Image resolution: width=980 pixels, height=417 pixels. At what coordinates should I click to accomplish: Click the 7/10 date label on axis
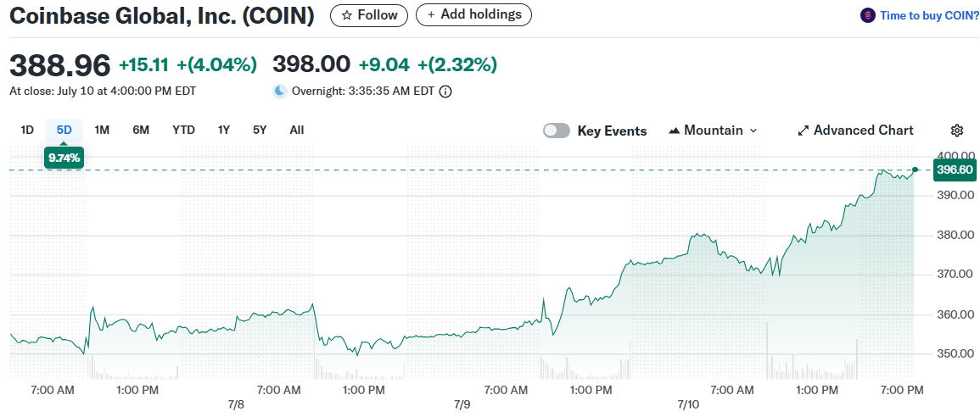tap(687, 404)
